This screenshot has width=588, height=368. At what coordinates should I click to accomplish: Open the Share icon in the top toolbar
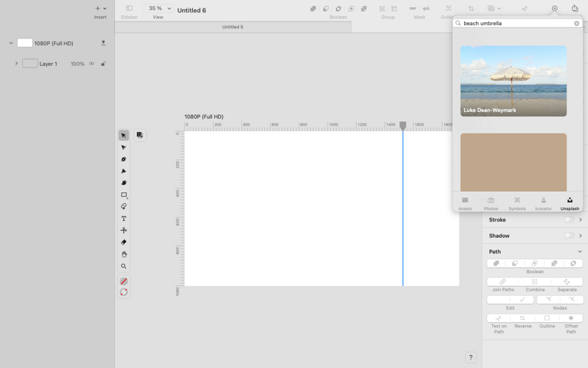574,8
